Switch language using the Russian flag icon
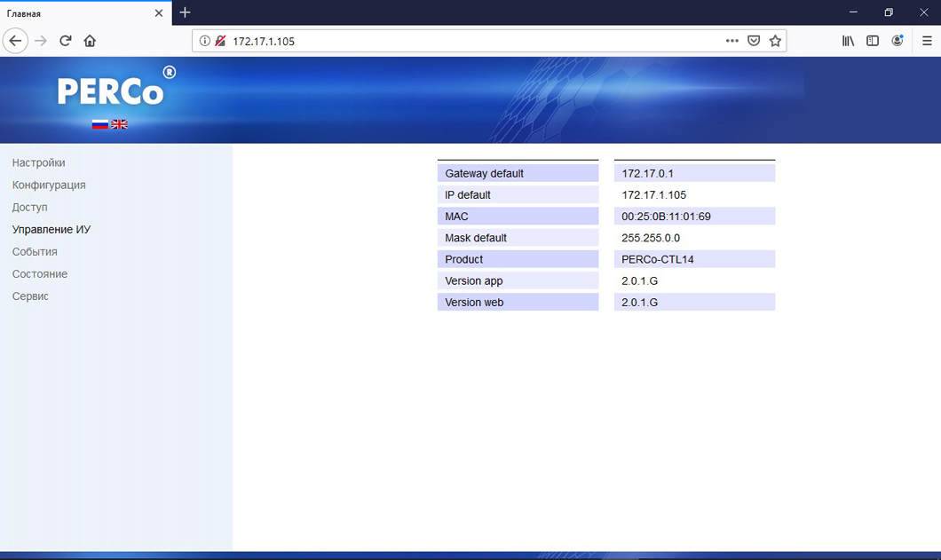The height and width of the screenshot is (560, 941). click(99, 124)
